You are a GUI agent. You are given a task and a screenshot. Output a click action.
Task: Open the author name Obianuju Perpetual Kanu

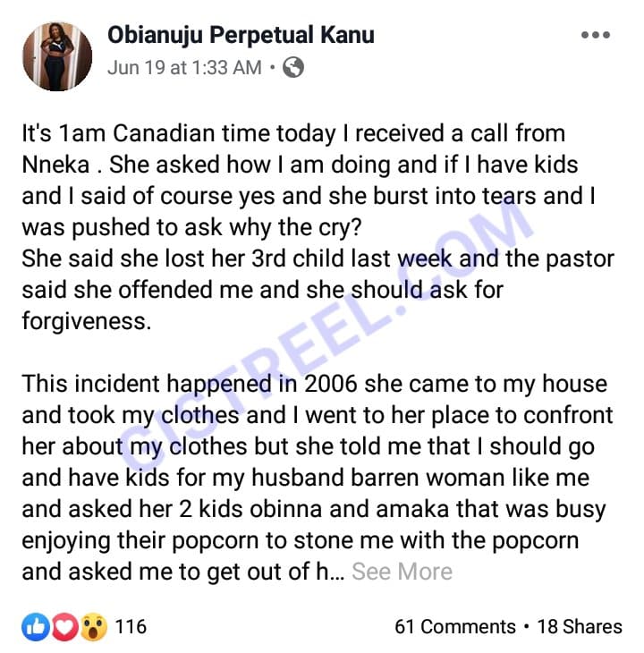pyautogui.click(x=241, y=35)
